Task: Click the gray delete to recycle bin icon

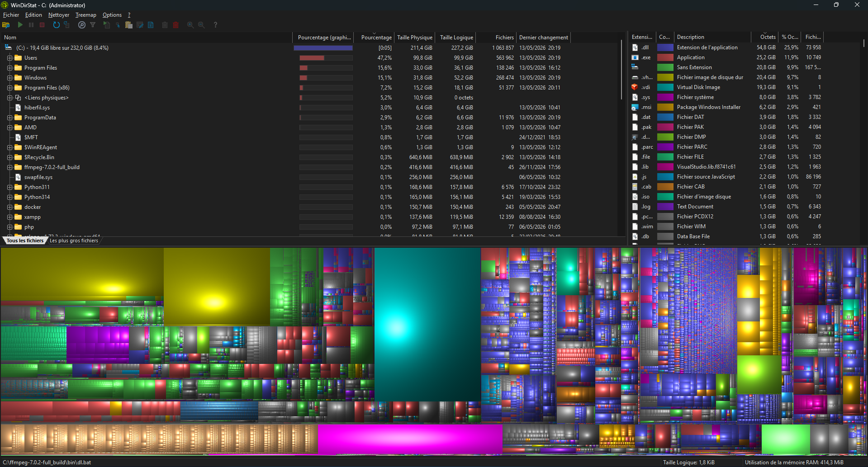Action: point(165,25)
